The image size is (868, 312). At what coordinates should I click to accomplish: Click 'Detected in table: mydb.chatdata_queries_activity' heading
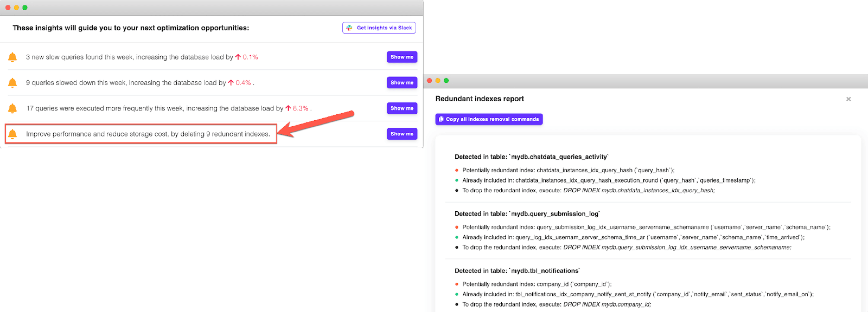click(x=531, y=157)
